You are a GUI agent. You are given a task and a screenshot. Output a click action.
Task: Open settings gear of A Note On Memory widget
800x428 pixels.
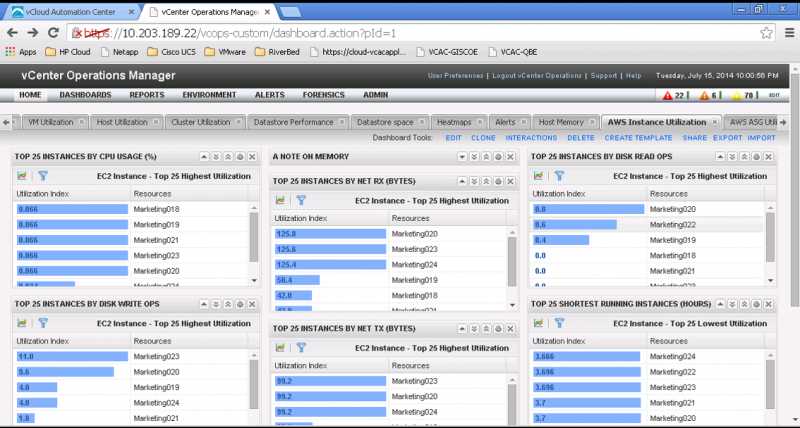pyautogui.click(x=498, y=157)
